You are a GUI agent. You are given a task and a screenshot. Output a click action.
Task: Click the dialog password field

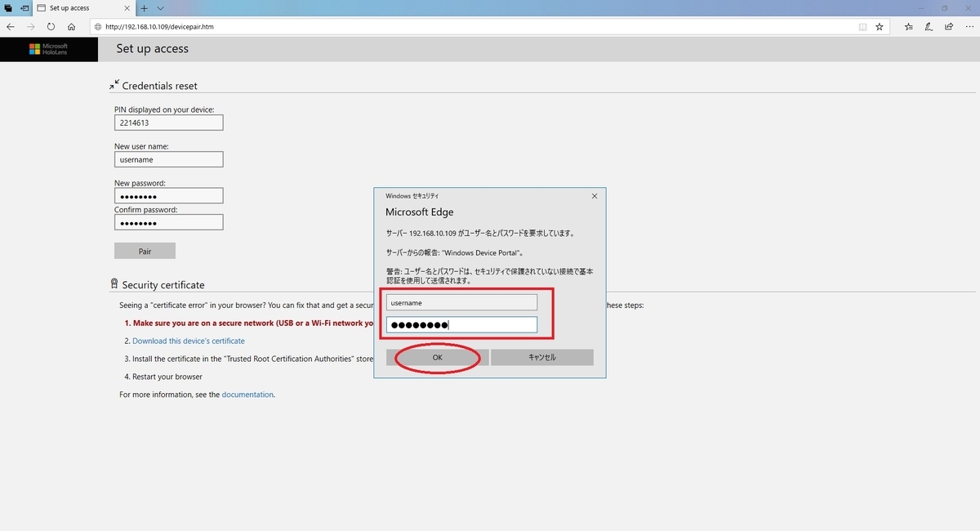[x=461, y=325]
